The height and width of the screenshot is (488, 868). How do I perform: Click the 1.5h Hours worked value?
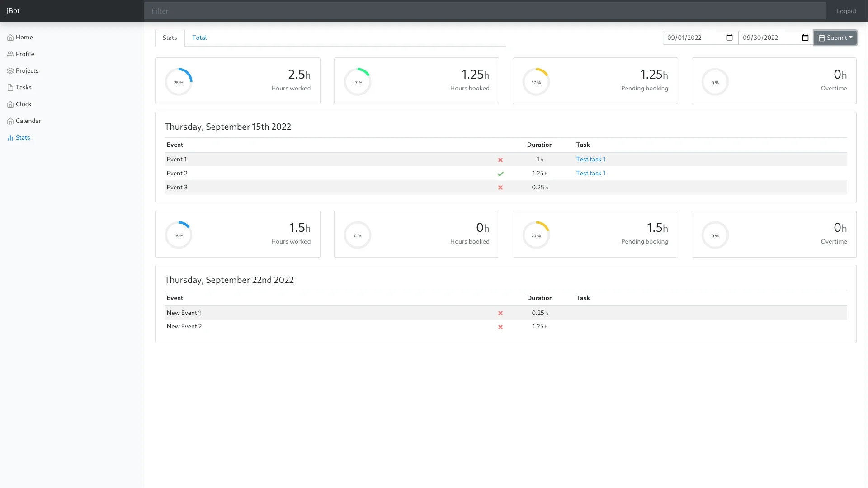coord(300,227)
